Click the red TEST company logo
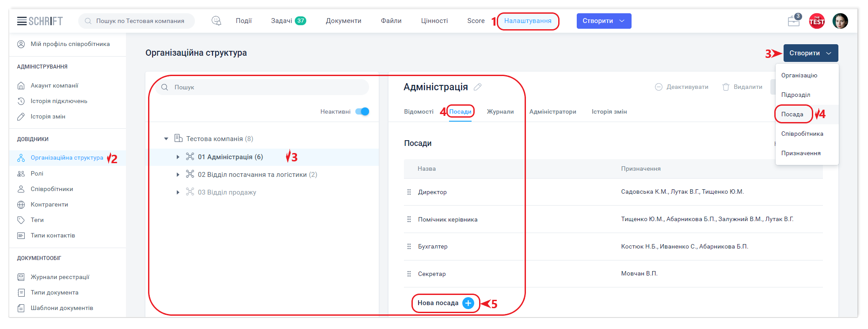868x329 pixels. click(816, 21)
